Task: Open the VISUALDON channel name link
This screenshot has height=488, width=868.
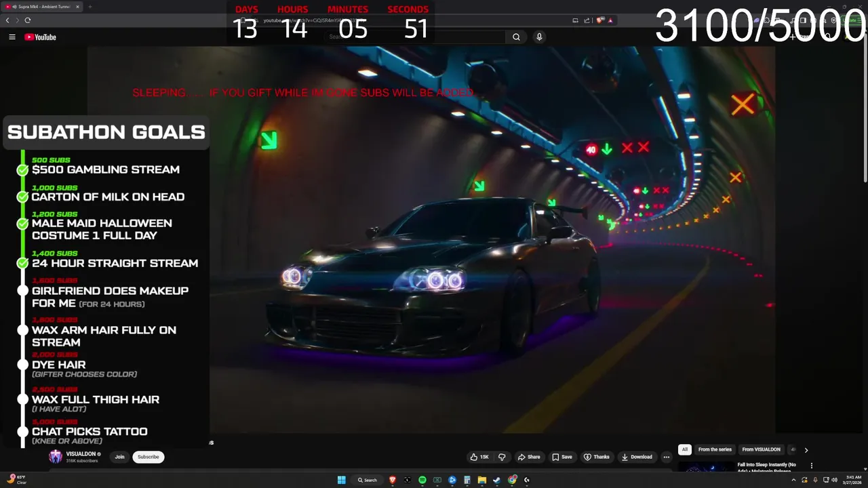Action: coord(81,454)
